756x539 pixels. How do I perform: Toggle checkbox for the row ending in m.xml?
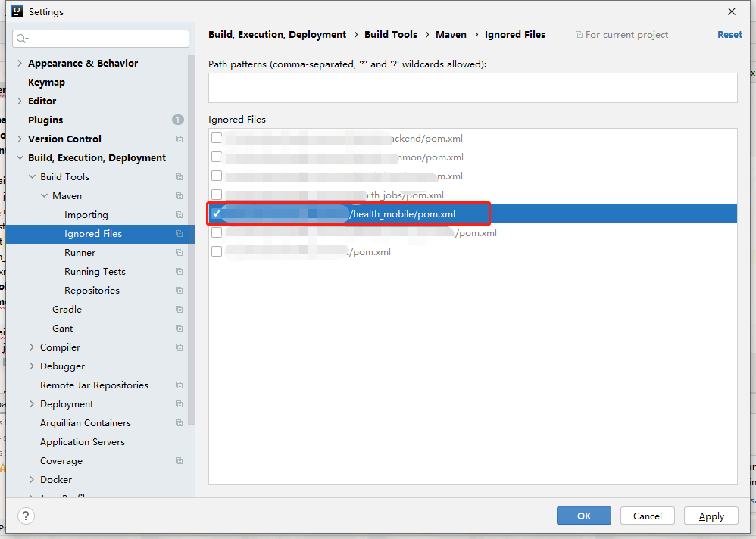pos(217,176)
